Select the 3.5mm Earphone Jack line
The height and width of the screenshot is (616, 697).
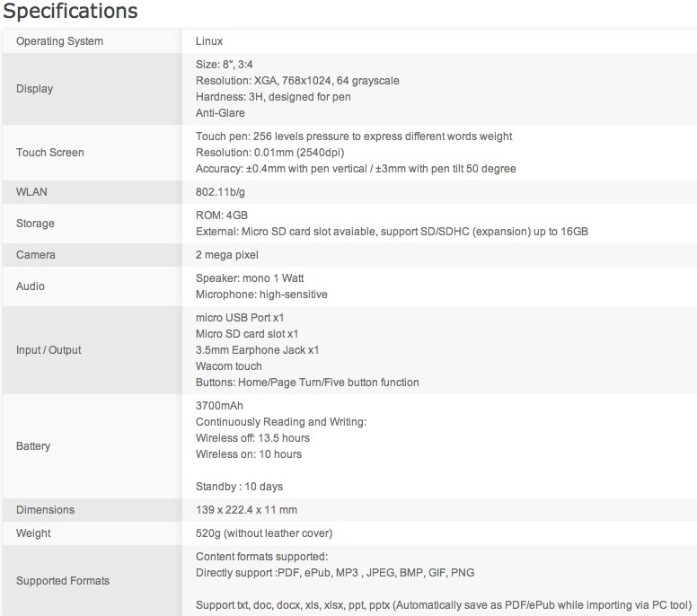(257, 350)
